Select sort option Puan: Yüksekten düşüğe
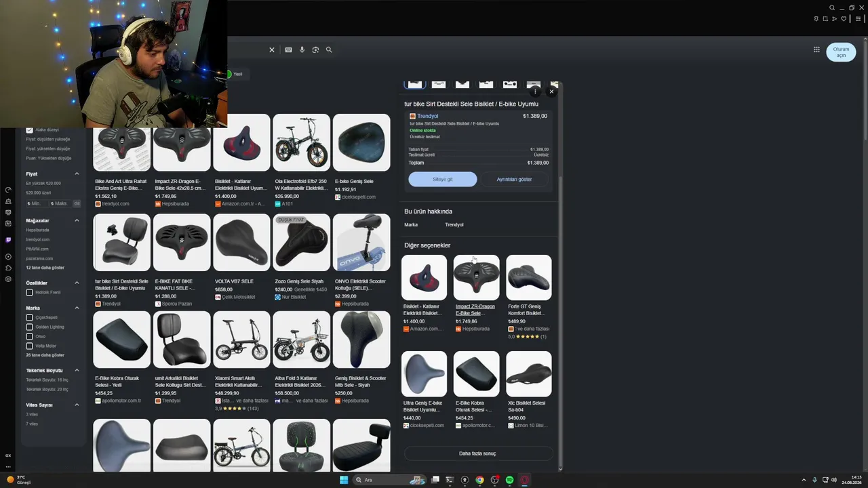This screenshot has width=868, height=488. [49, 158]
